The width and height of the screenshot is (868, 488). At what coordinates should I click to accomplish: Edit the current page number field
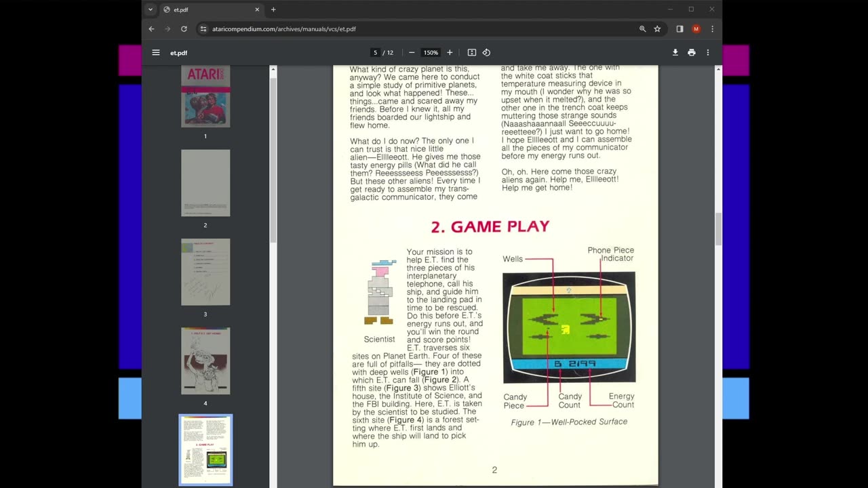375,53
